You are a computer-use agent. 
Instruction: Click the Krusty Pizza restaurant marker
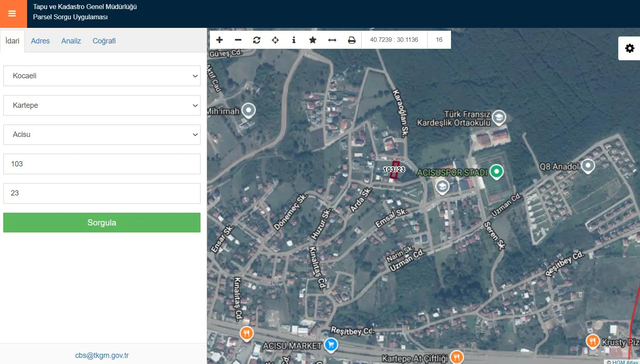click(592, 341)
